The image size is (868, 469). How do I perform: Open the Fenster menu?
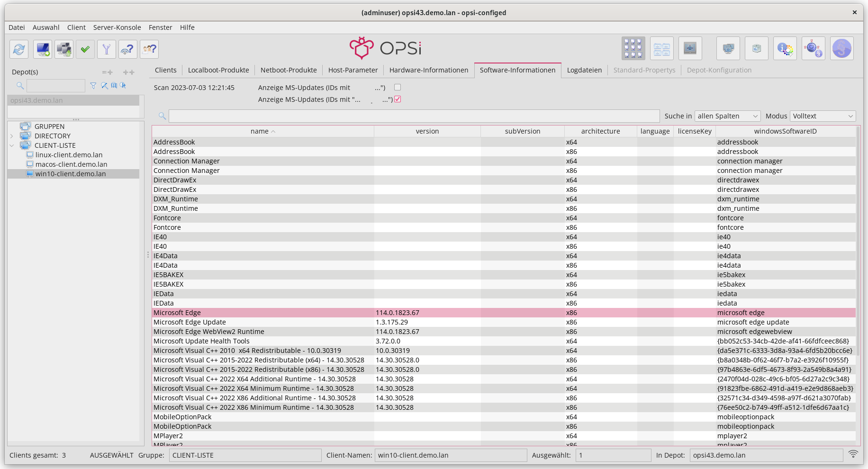160,27
